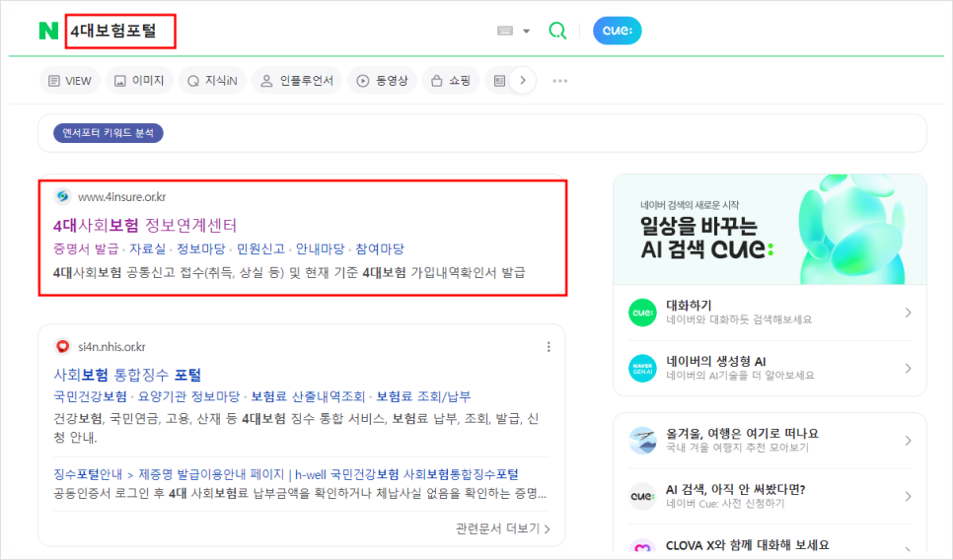Click the NAVER GEN AI round icon
The width and height of the screenshot is (953, 560).
(642, 368)
